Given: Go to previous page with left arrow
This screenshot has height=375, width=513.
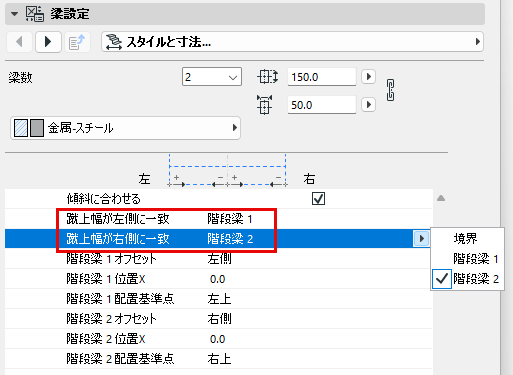Looking at the screenshot, I should [x=19, y=42].
